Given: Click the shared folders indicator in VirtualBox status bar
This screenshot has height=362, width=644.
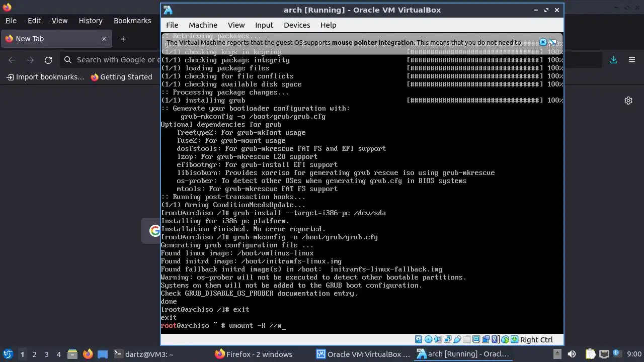Looking at the screenshot, I should 467,339.
